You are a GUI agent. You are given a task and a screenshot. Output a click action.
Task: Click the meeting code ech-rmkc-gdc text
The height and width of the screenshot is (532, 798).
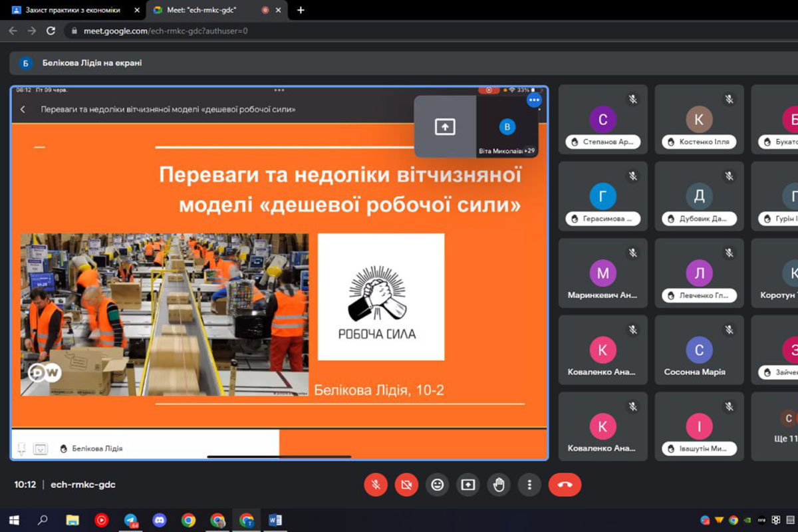point(83,485)
